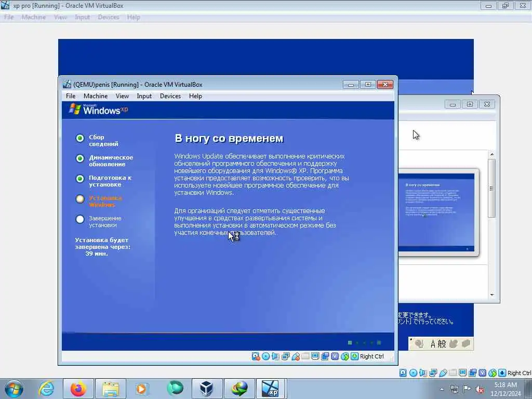Click optical drive indicator in QEMU window status bar
Image resolution: width=532 pixels, height=399 pixels.
pyautogui.click(x=265, y=356)
